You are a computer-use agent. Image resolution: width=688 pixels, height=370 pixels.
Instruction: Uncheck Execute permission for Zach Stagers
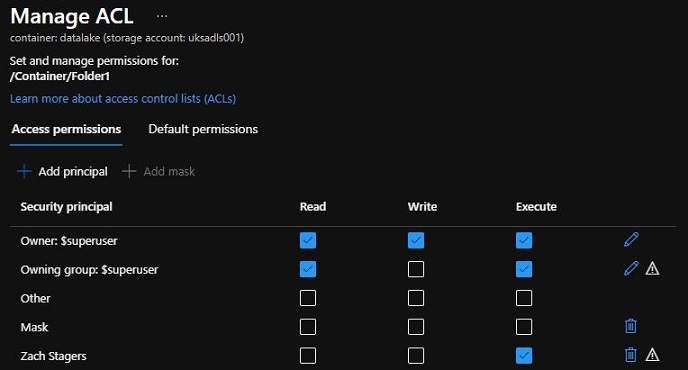(524, 356)
